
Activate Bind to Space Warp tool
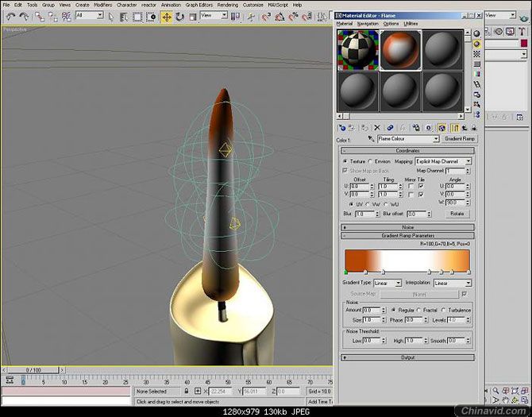point(66,17)
